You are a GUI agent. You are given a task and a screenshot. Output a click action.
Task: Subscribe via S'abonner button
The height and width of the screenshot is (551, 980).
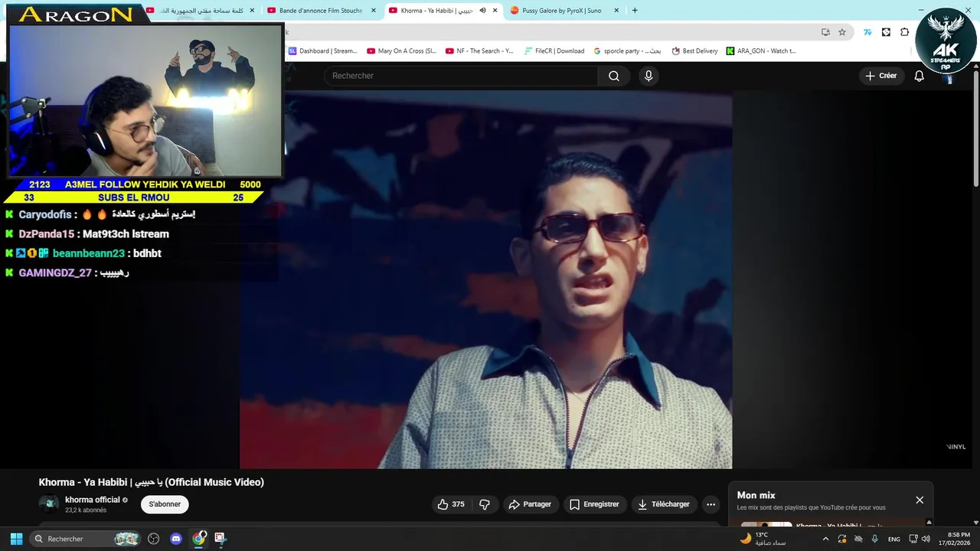(165, 504)
